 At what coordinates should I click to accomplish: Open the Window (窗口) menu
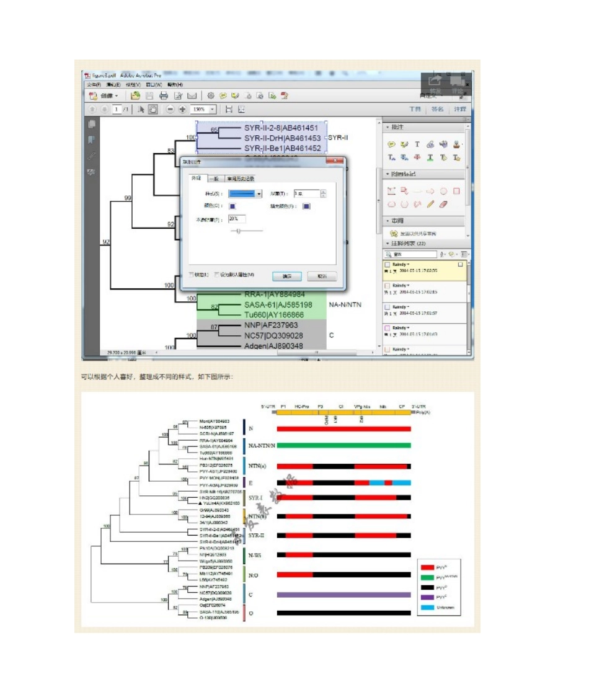154,84
